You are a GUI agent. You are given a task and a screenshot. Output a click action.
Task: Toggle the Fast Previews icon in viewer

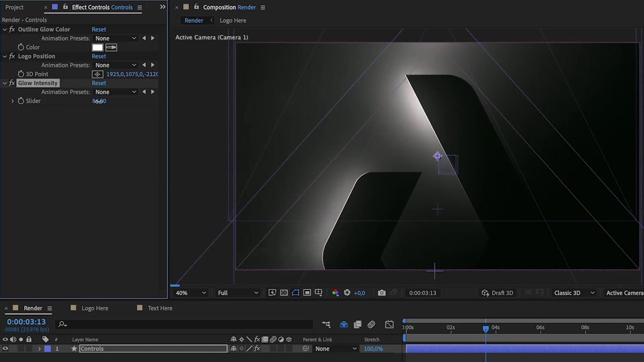point(272,293)
